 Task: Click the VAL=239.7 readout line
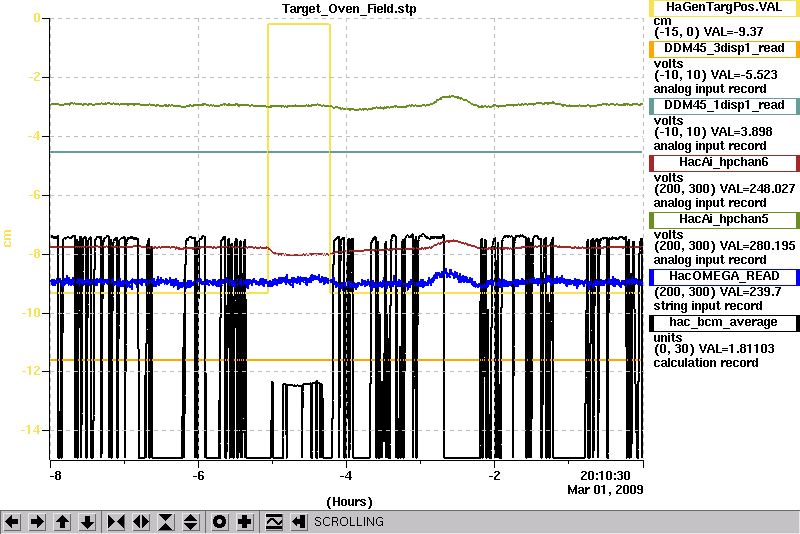[717, 292]
